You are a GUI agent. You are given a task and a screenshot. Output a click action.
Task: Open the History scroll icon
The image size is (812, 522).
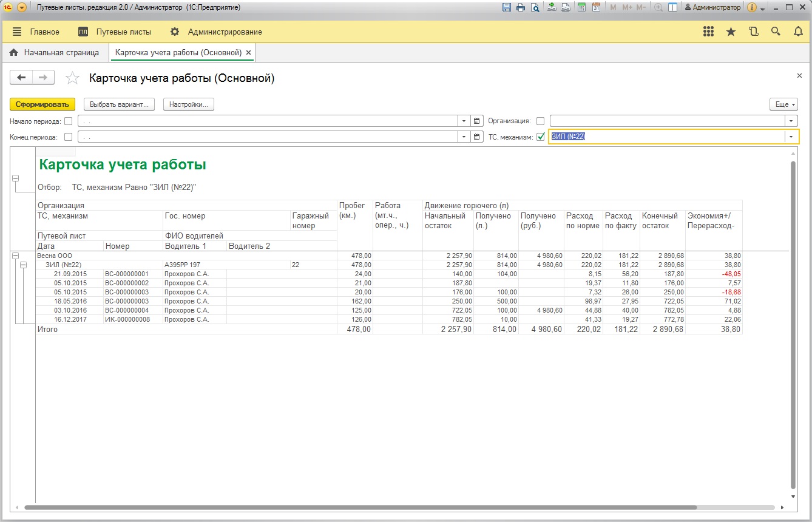pos(753,32)
